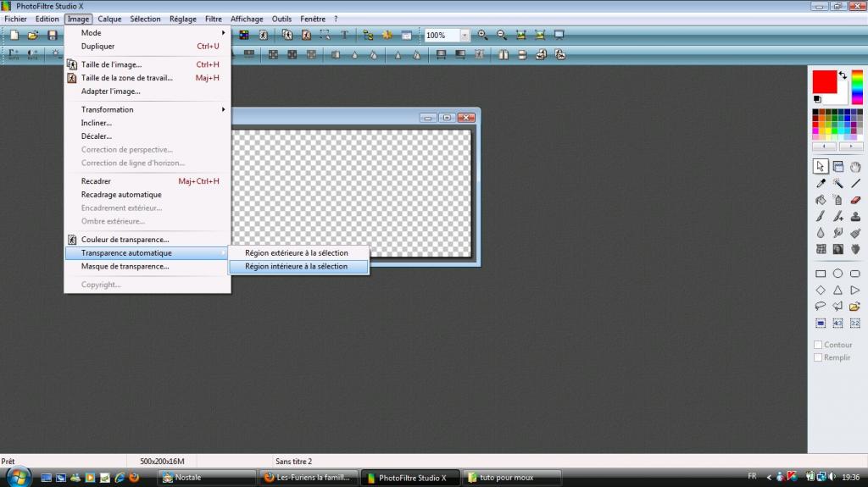
Task: Click the RGB color mode toolbar icon
Action: [x=244, y=35]
